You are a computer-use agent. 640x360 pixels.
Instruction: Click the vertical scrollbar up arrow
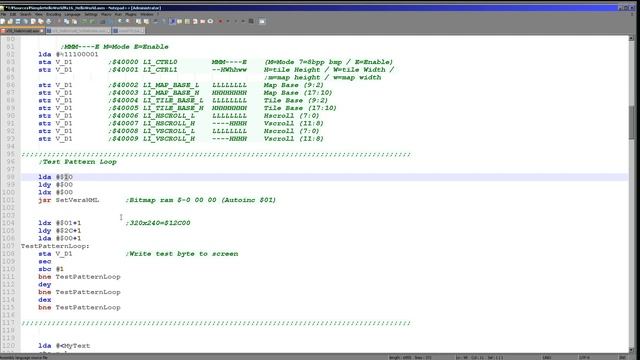[x=631, y=38]
